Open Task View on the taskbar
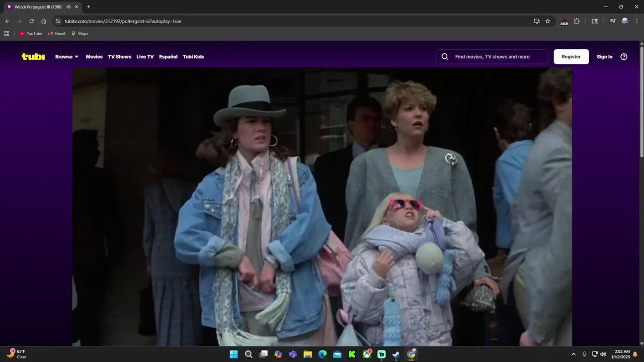The width and height of the screenshot is (644, 362). click(x=263, y=354)
